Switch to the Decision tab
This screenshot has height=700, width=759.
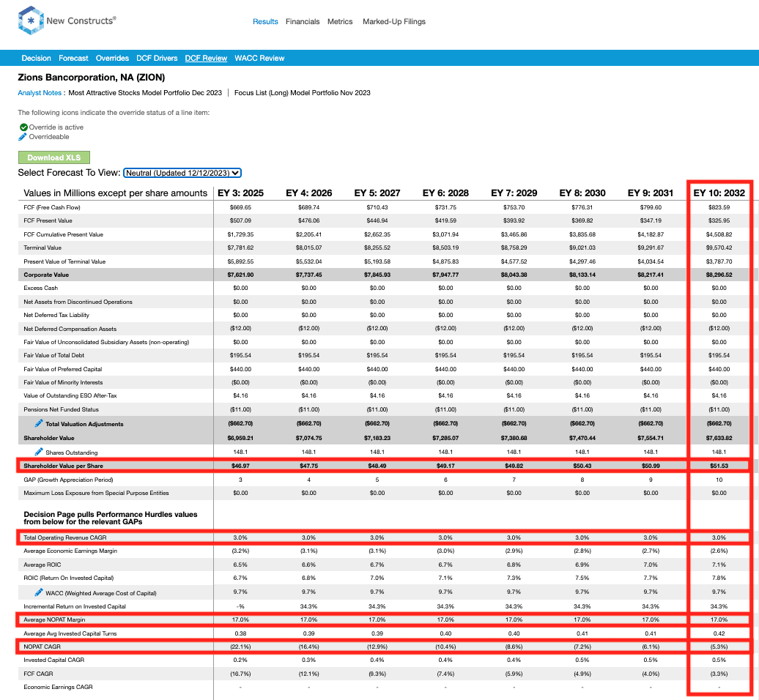(37, 58)
